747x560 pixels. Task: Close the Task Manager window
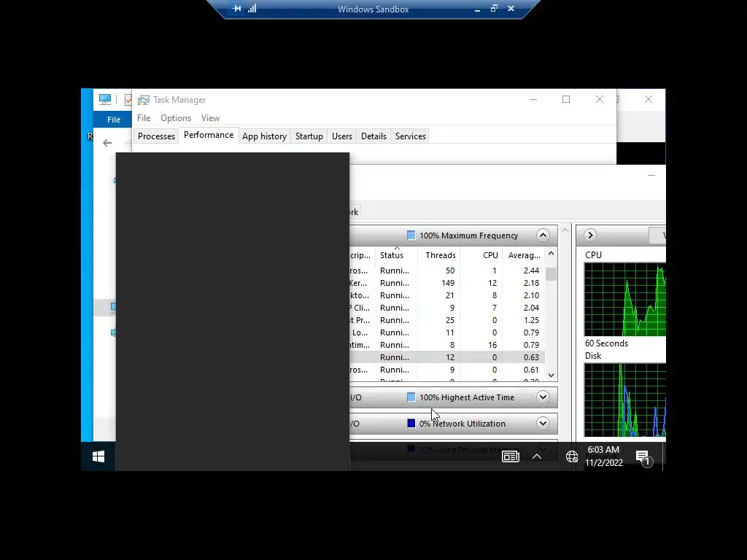pos(600,99)
